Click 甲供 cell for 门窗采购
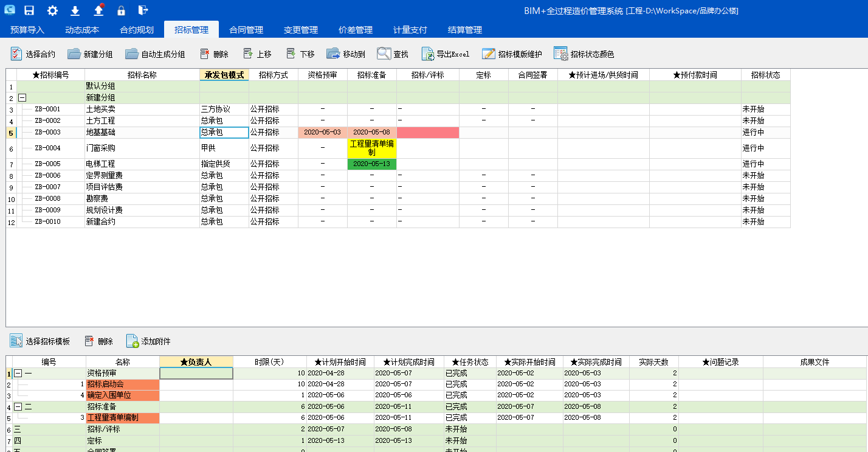 pos(224,148)
